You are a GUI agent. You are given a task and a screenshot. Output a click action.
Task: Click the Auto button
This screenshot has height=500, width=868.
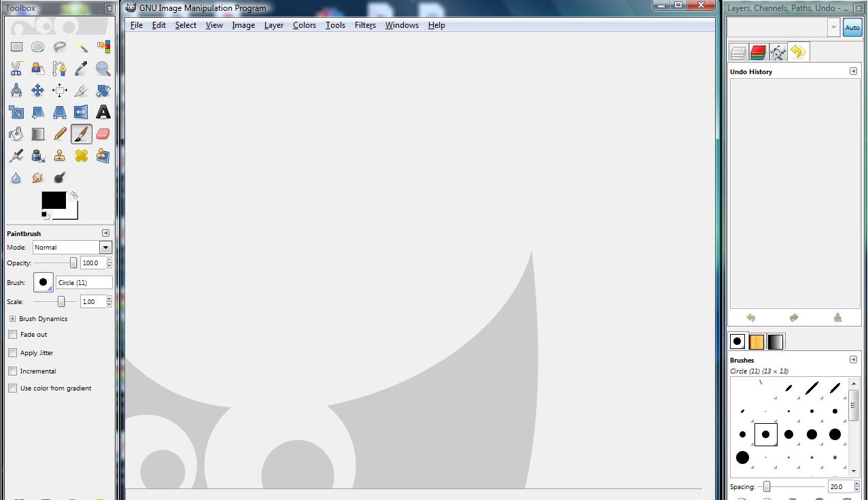[x=852, y=27]
